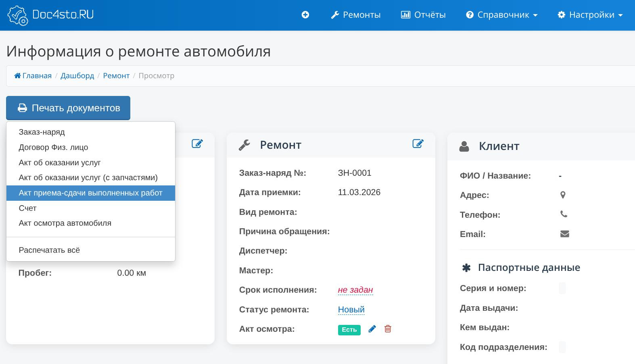This screenshot has width=635, height=364.
Task: Delete inspection act with trash icon
Action: pos(388,329)
